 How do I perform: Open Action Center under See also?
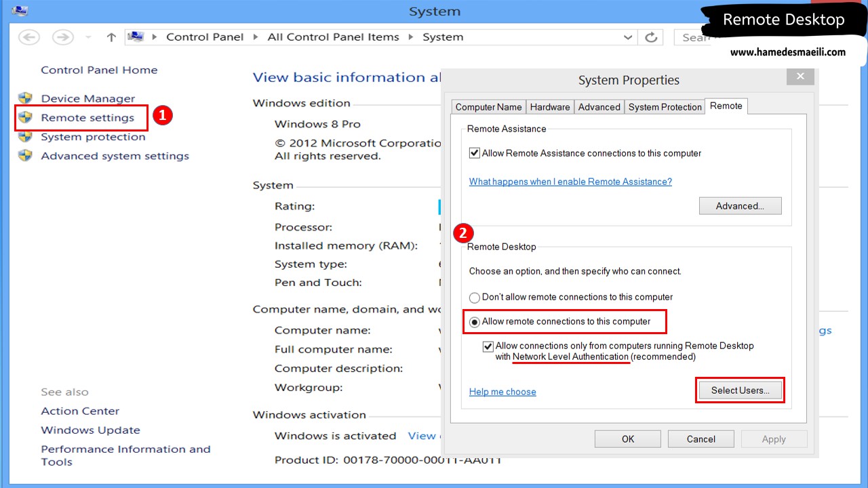[x=80, y=411]
